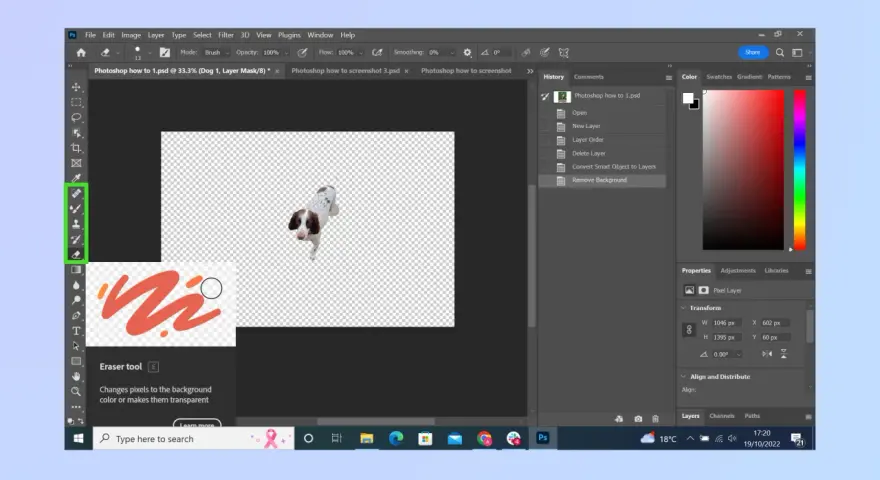
Task: Select the Rectangle shape tool
Action: click(76, 361)
